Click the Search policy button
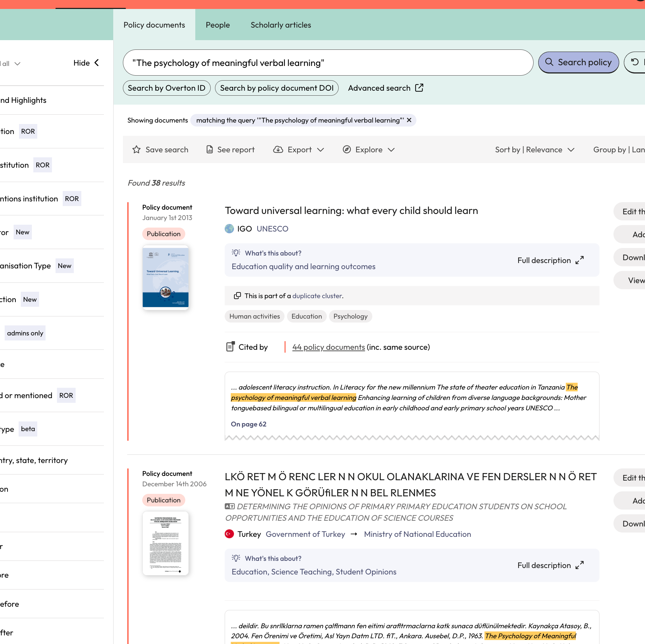This screenshot has width=645, height=644. click(578, 62)
